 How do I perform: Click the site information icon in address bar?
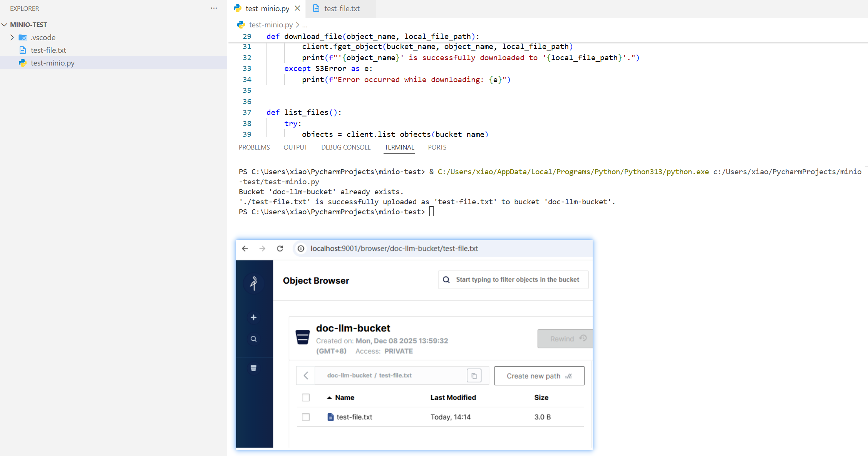(301, 249)
